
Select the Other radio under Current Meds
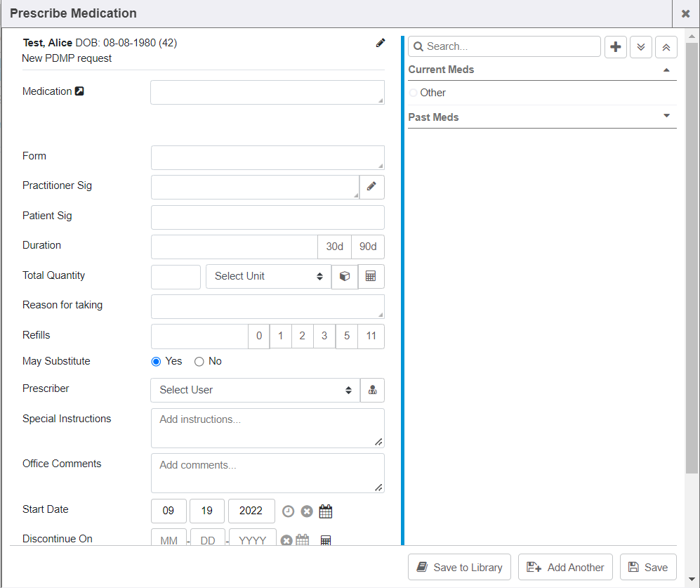coord(413,93)
